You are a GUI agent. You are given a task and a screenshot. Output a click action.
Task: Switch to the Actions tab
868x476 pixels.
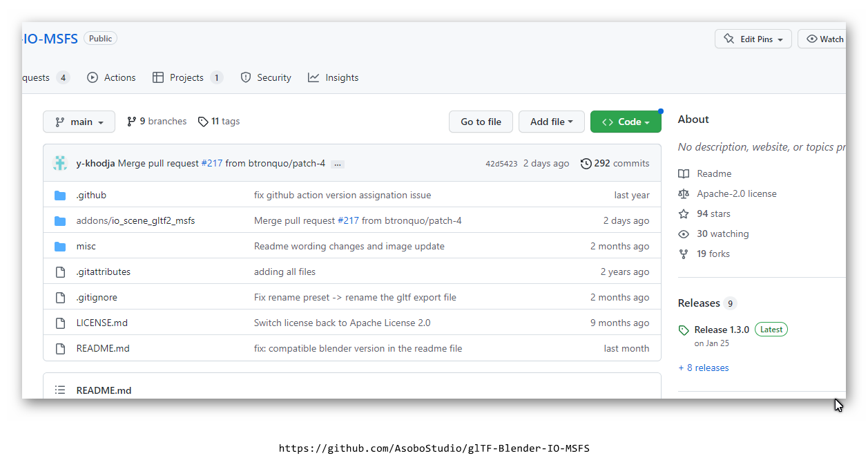coord(111,78)
